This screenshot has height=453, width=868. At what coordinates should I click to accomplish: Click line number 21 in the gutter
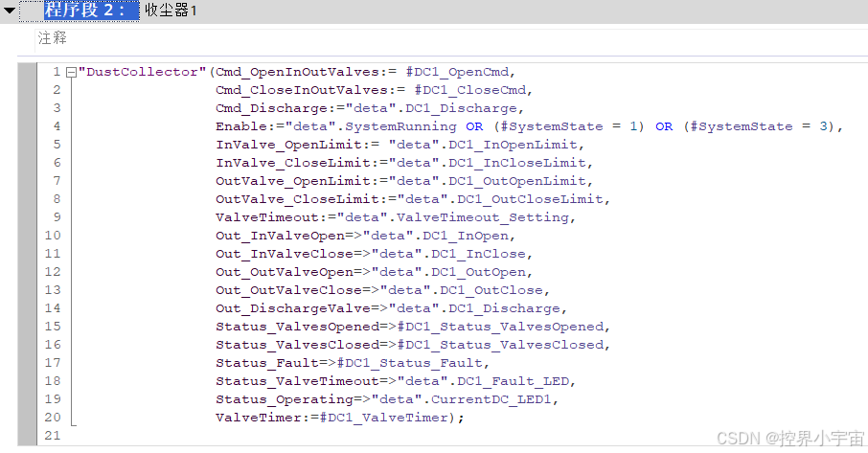click(53, 436)
